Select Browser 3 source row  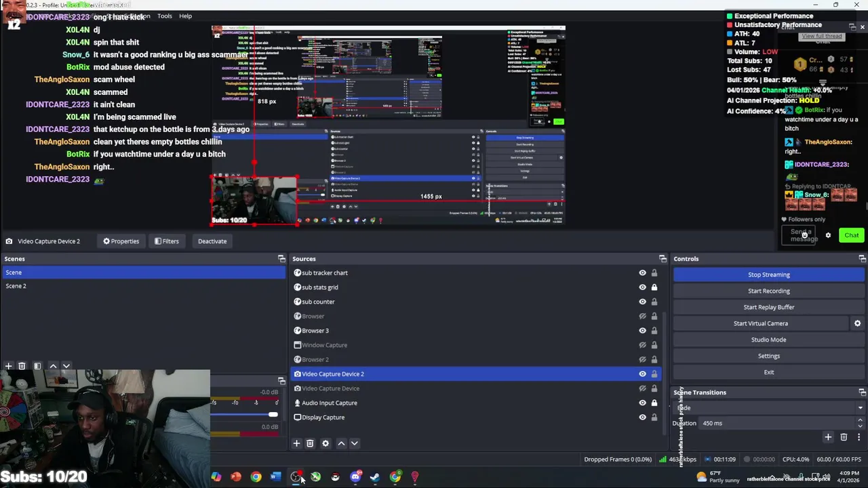coord(476,331)
